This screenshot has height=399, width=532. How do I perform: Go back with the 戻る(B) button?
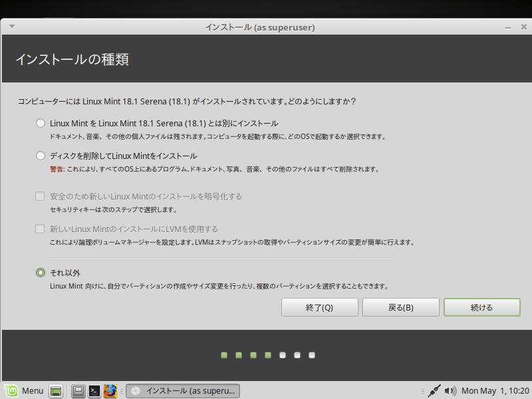(x=401, y=307)
